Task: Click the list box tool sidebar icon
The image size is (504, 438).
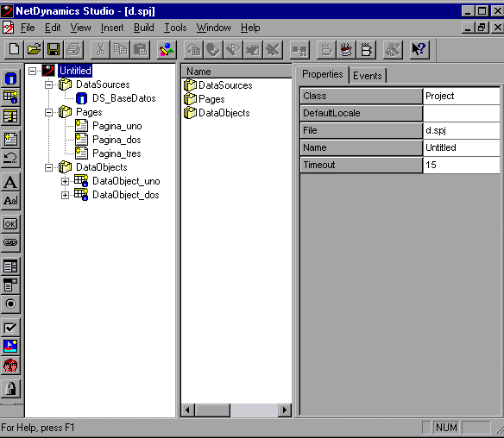Action: coord(10,266)
